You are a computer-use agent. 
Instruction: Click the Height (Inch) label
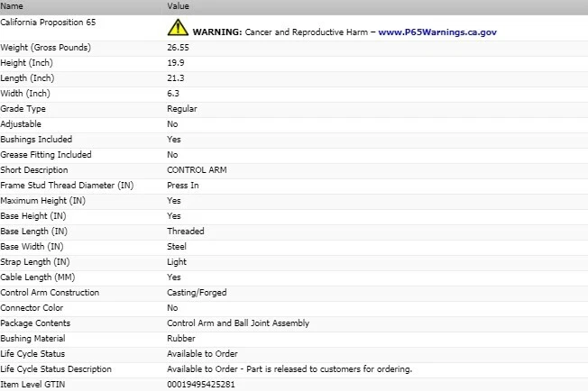[x=26, y=63]
